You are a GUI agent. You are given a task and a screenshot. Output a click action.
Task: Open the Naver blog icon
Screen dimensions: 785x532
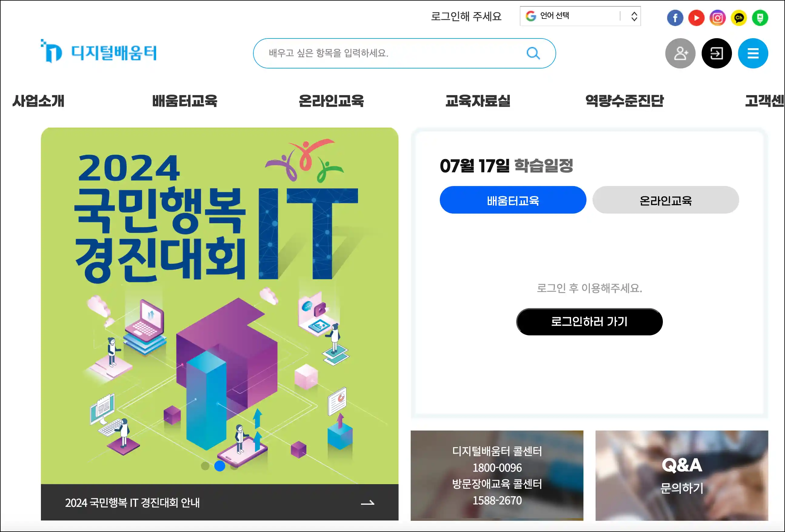[x=760, y=18]
